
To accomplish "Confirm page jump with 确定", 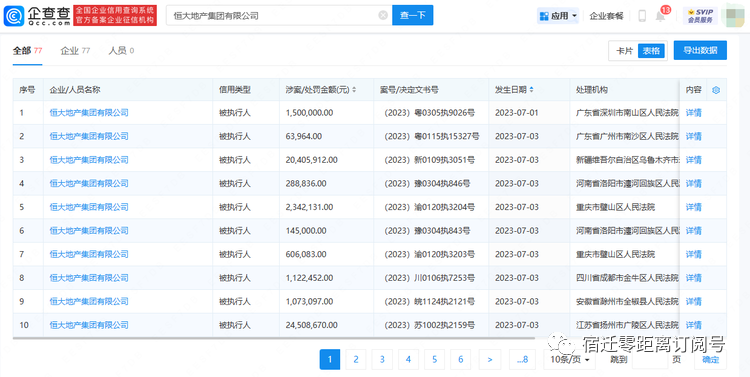I will pyautogui.click(x=710, y=359).
